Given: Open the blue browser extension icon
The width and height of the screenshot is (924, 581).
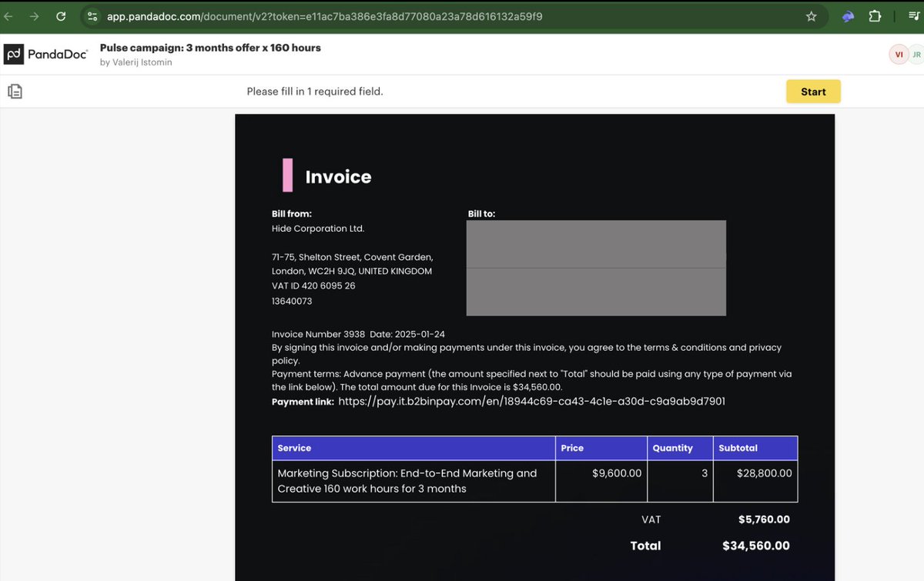Looking at the screenshot, I should point(849,16).
